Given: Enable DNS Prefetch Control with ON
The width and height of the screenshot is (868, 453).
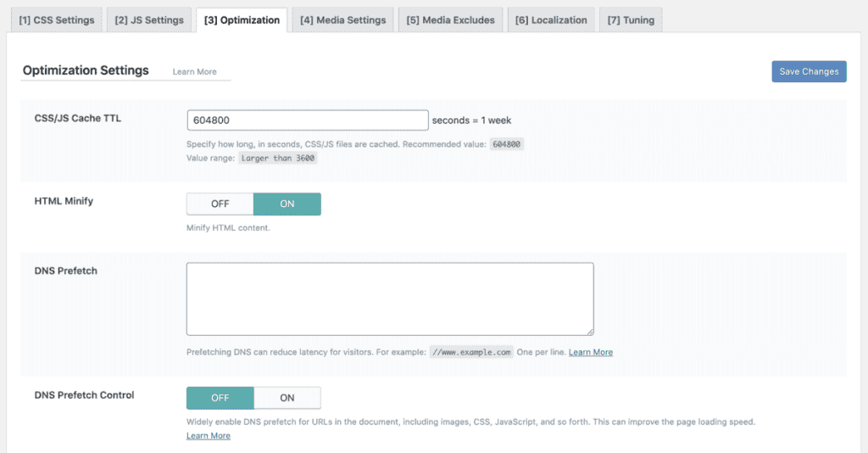Looking at the screenshot, I should click(287, 398).
